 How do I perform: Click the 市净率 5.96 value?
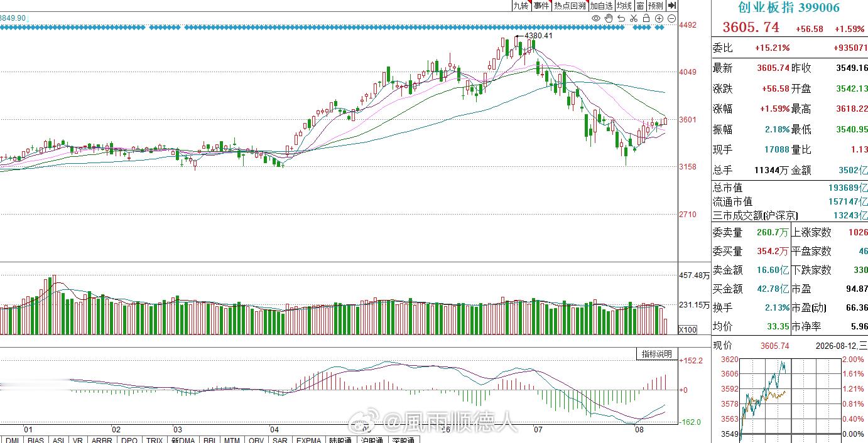tap(859, 326)
